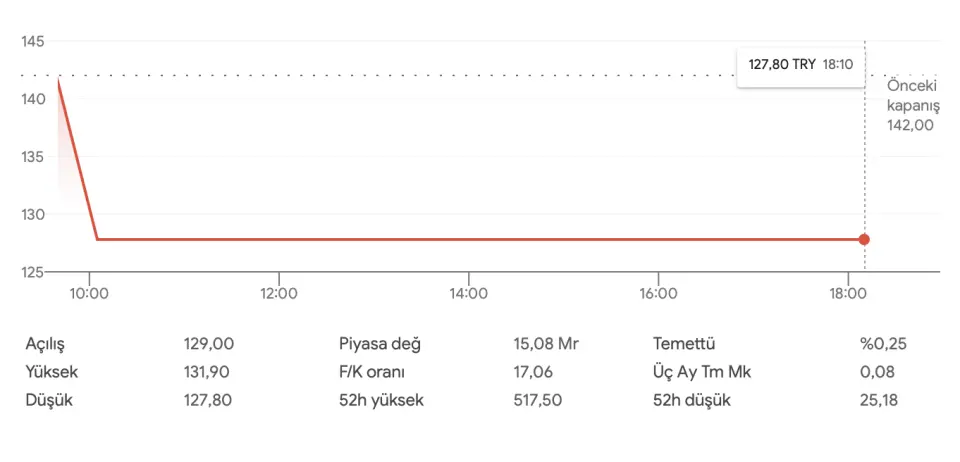The width and height of the screenshot is (960, 462).
Task: Click the Açılış stat label
Action: [x=51, y=344]
